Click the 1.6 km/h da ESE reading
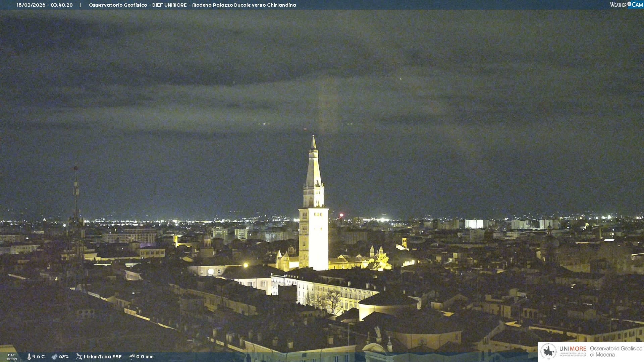Image resolution: width=644 pixels, height=362 pixels. [102, 357]
